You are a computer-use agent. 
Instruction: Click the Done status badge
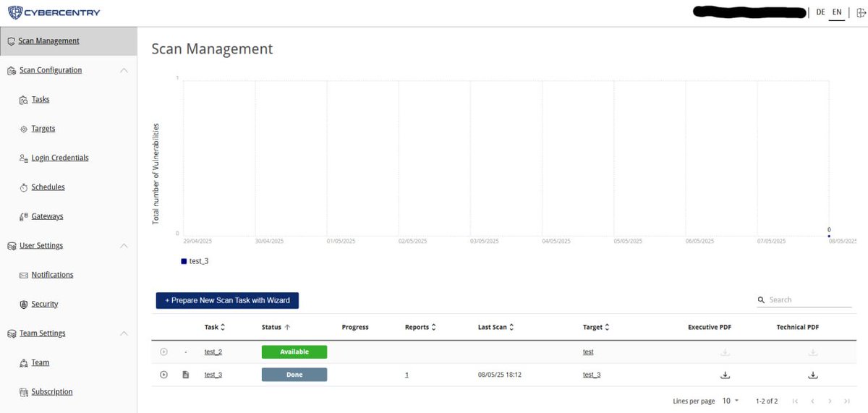tap(294, 375)
